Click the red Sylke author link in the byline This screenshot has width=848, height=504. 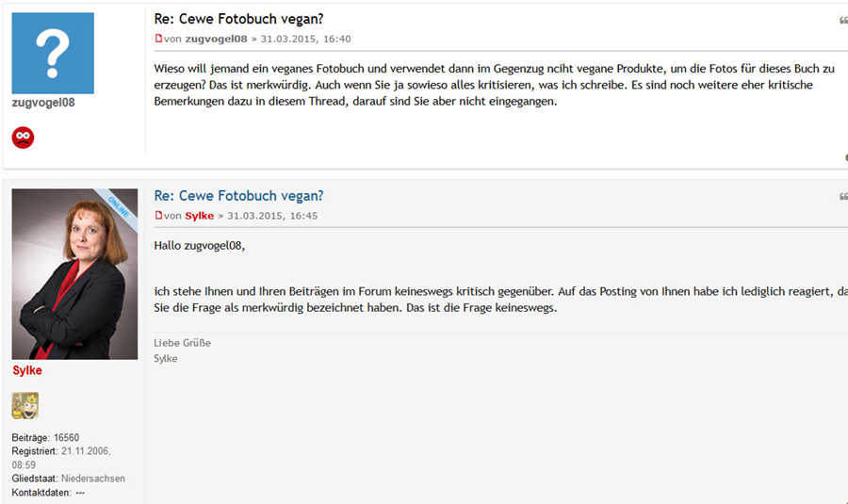[201, 216]
